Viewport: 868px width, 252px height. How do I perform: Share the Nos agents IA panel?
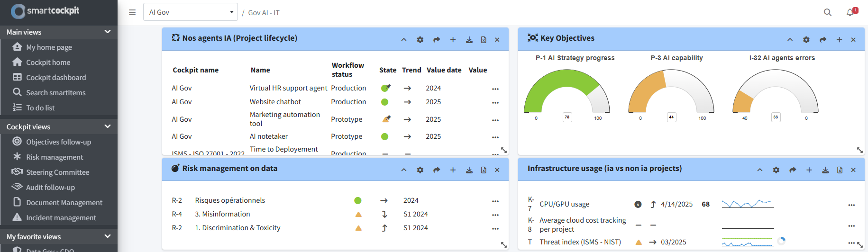click(436, 40)
